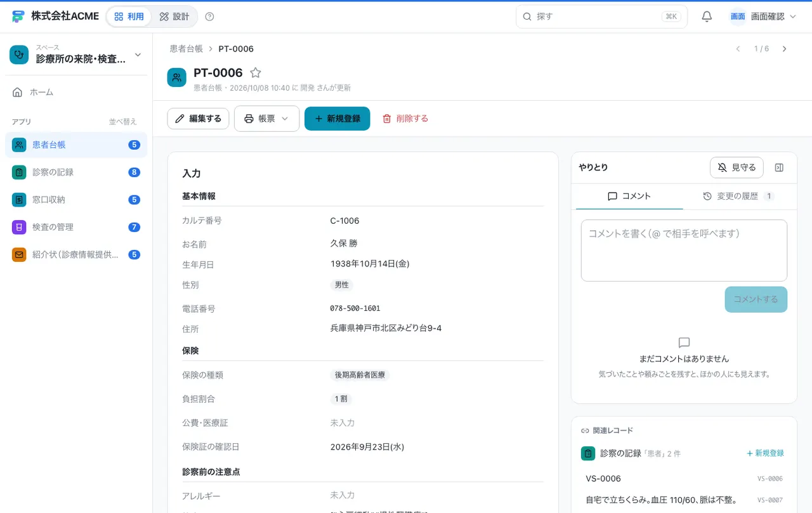This screenshot has height=513, width=812.
Task: Switch to 設計 mode
Action: tap(174, 16)
